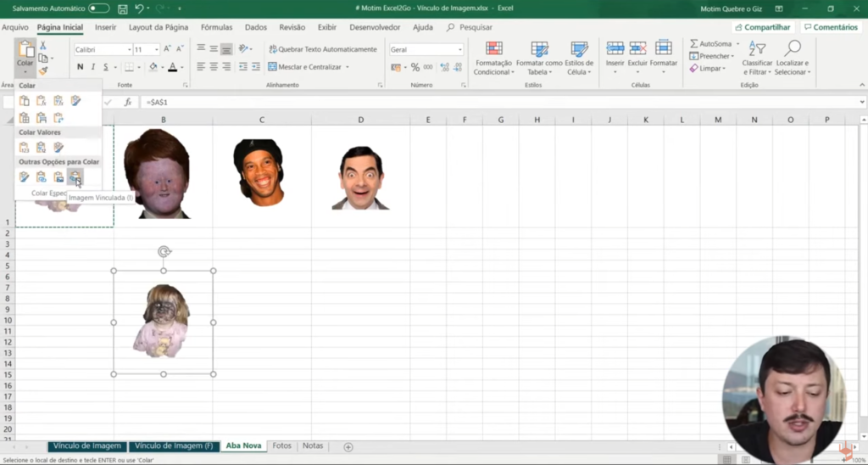
Task: Pick Paste Formulas and Number Formatting
Action: [58, 100]
